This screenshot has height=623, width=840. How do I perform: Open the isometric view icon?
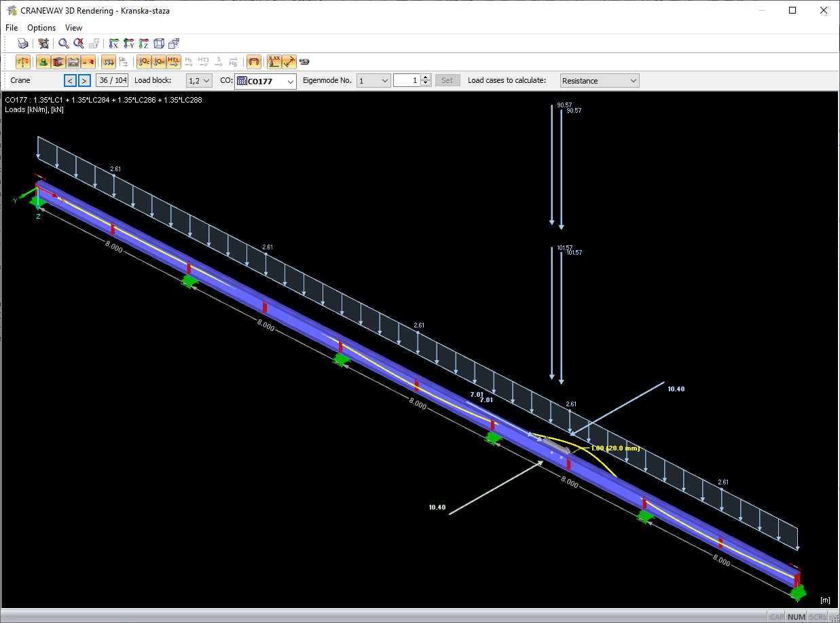(159, 43)
